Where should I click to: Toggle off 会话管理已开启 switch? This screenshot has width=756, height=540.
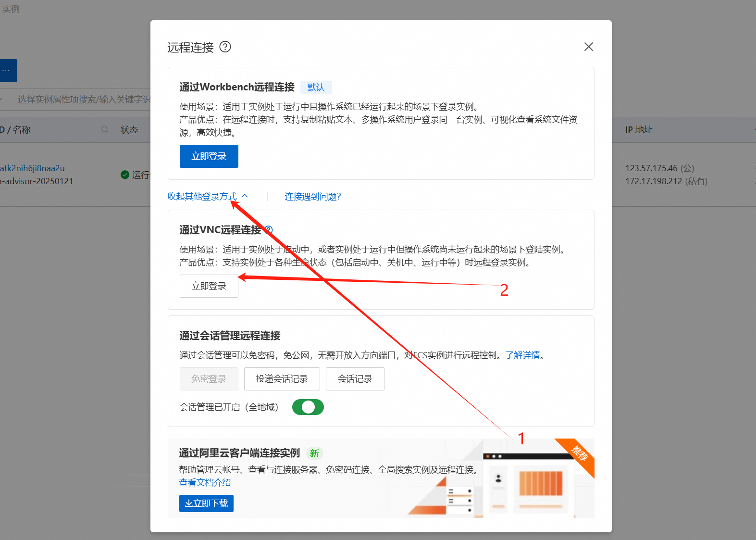308,407
